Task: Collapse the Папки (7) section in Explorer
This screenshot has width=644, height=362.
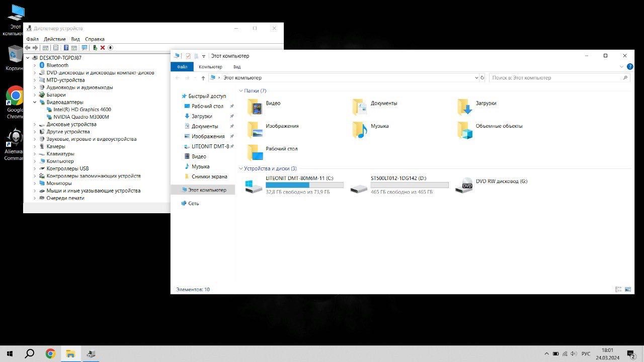Action: pyautogui.click(x=240, y=91)
